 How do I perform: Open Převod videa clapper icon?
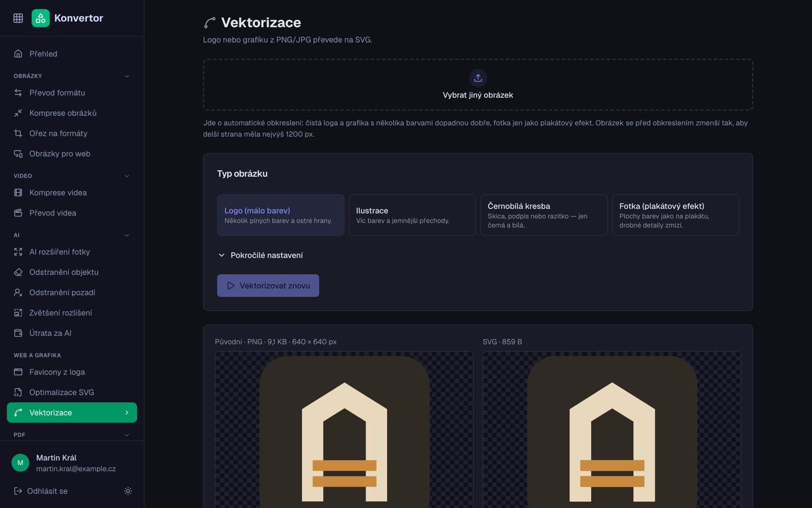tap(18, 213)
